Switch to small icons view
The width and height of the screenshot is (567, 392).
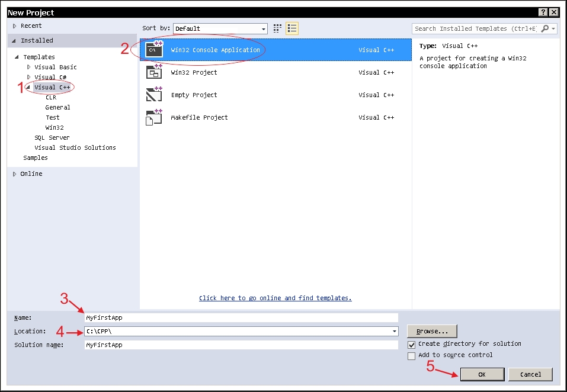277,28
